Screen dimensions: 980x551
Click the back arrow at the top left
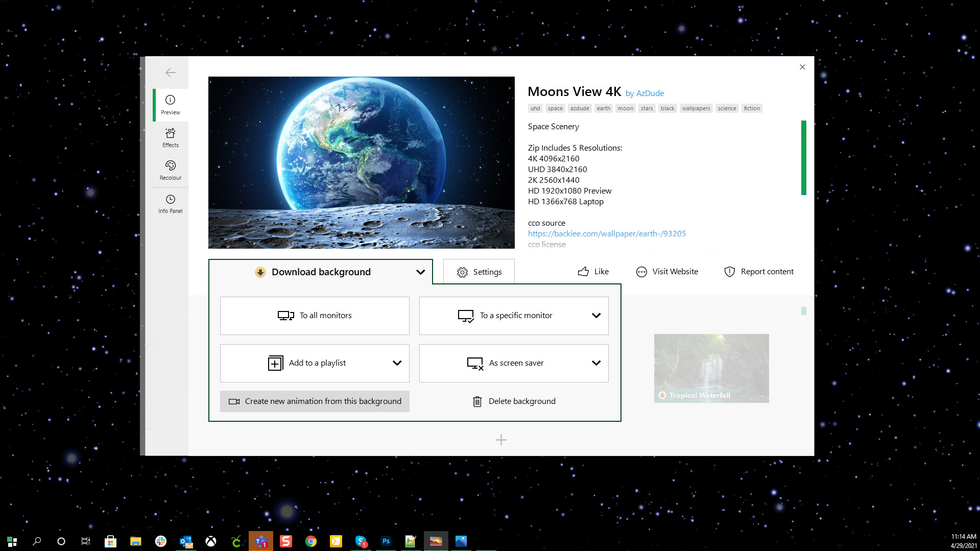coord(170,73)
